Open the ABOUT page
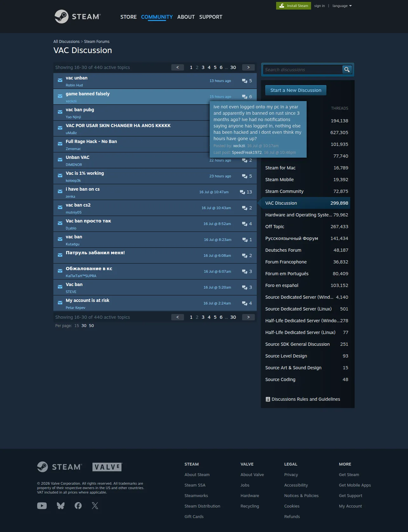The height and width of the screenshot is (532, 408). pos(186,17)
